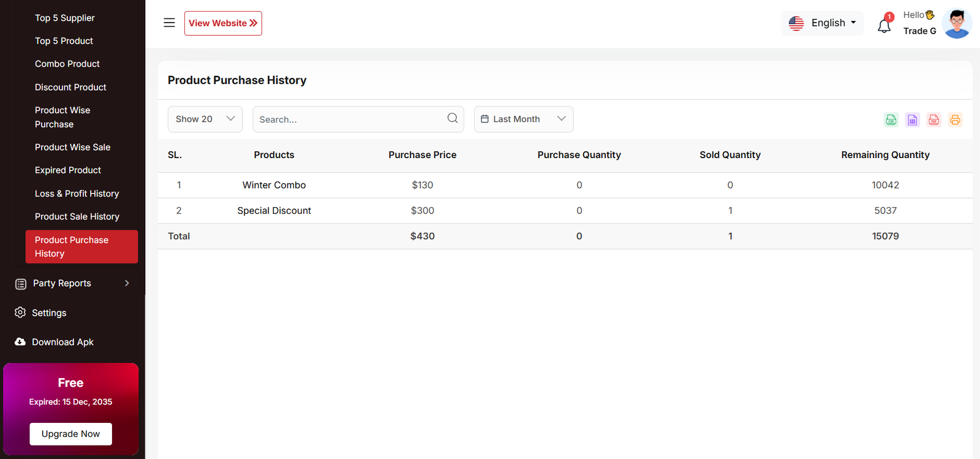
Task: Click into the Search input field
Action: tap(349, 119)
